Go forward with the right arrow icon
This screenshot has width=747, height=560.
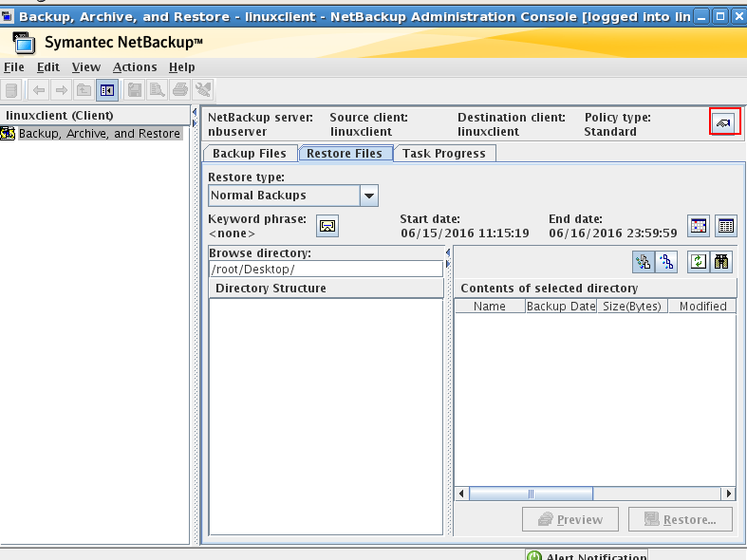62,90
